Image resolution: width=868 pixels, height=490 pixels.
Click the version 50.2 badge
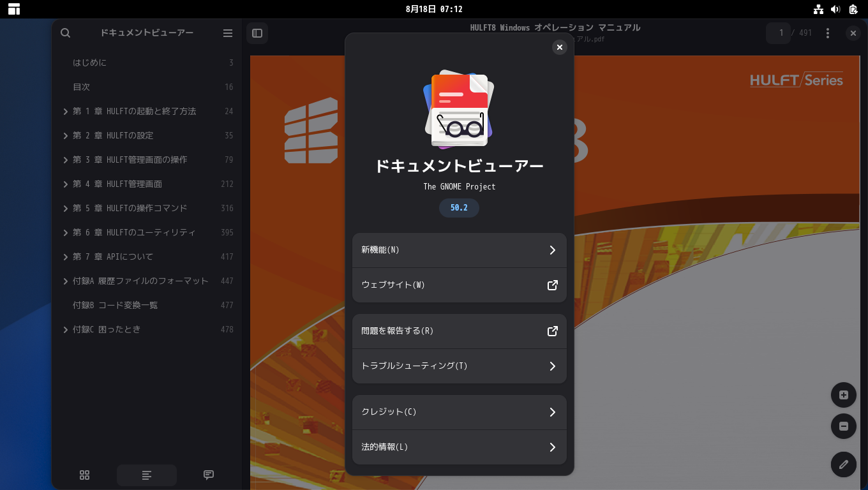coord(459,208)
